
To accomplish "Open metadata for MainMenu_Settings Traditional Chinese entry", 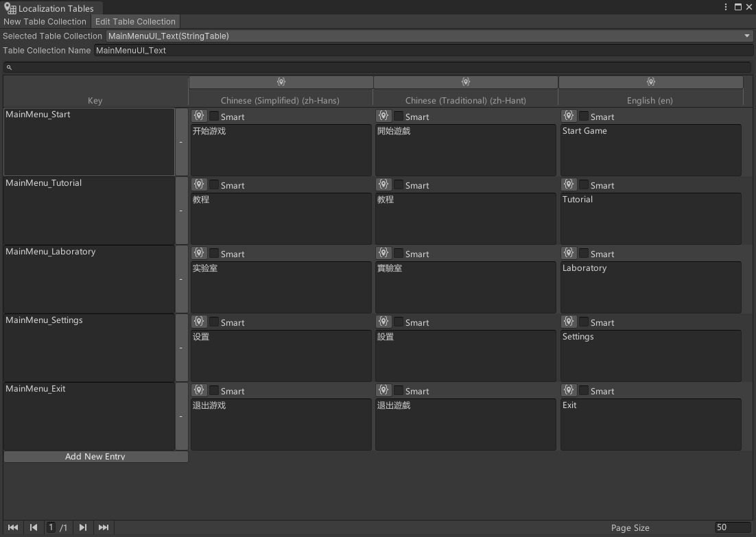I will click(383, 322).
